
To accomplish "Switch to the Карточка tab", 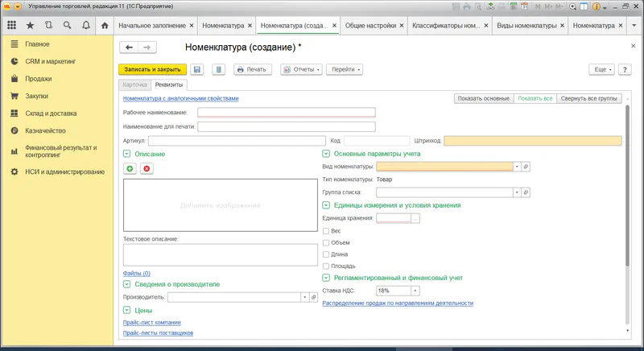I will [x=134, y=85].
